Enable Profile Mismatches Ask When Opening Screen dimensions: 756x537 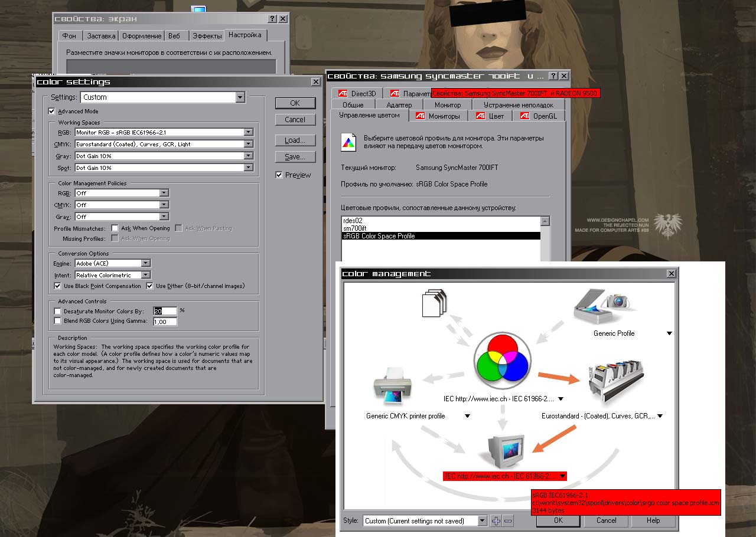(115, 228)
